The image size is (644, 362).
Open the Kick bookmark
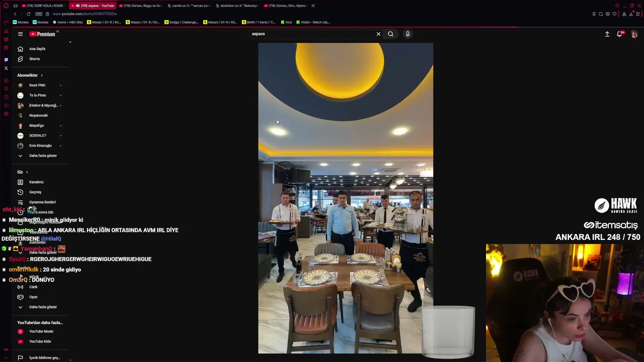286,22
